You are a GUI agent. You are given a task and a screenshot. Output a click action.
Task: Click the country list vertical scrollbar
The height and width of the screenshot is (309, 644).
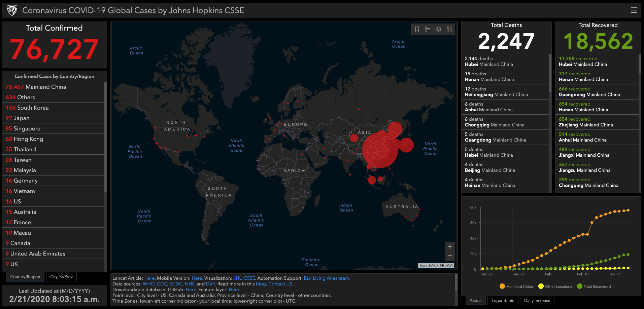tap(105, 134)
